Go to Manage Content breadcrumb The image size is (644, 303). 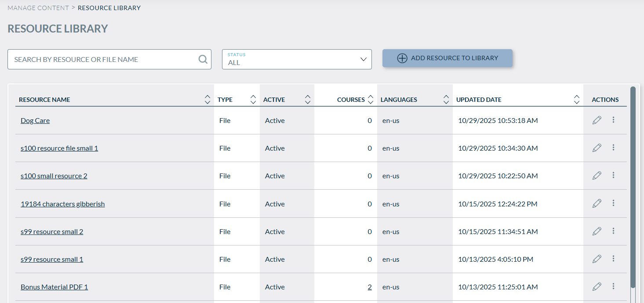pos(38,8)
